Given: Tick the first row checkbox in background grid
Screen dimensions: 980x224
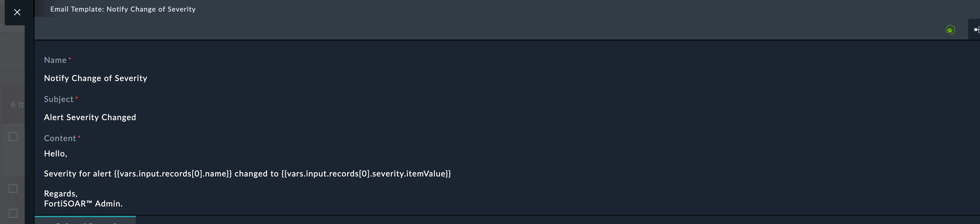Looking at the screenshot, I should coord(13,136).
